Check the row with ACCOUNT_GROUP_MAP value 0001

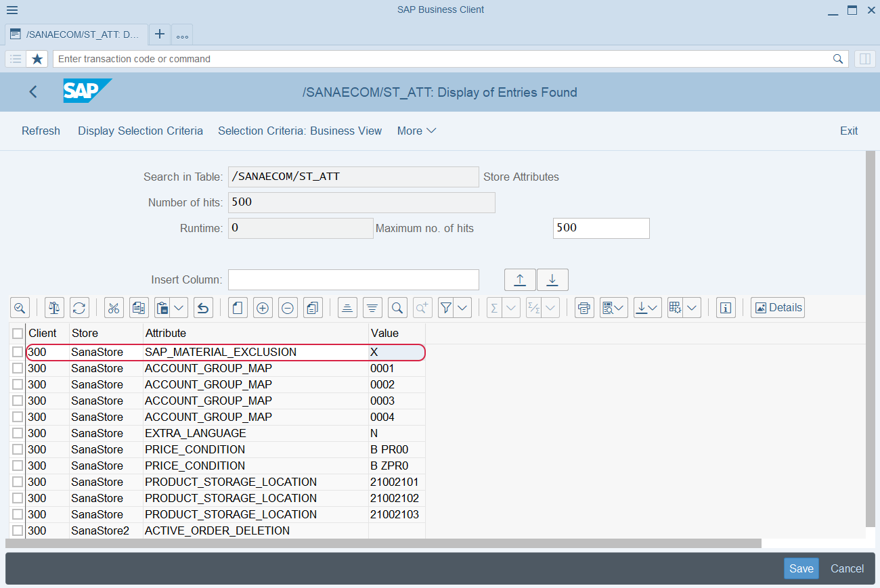(x=18, y=368)
